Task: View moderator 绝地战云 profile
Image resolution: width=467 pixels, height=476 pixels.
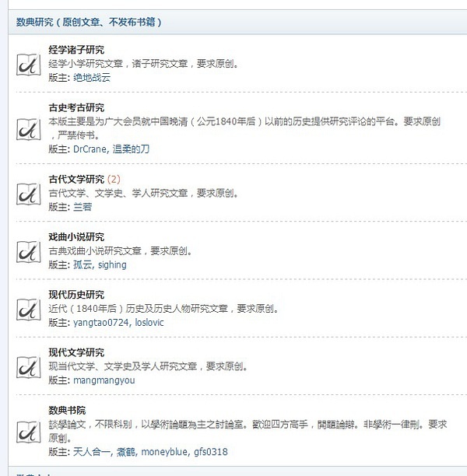Action: click(x=92, y=78)
